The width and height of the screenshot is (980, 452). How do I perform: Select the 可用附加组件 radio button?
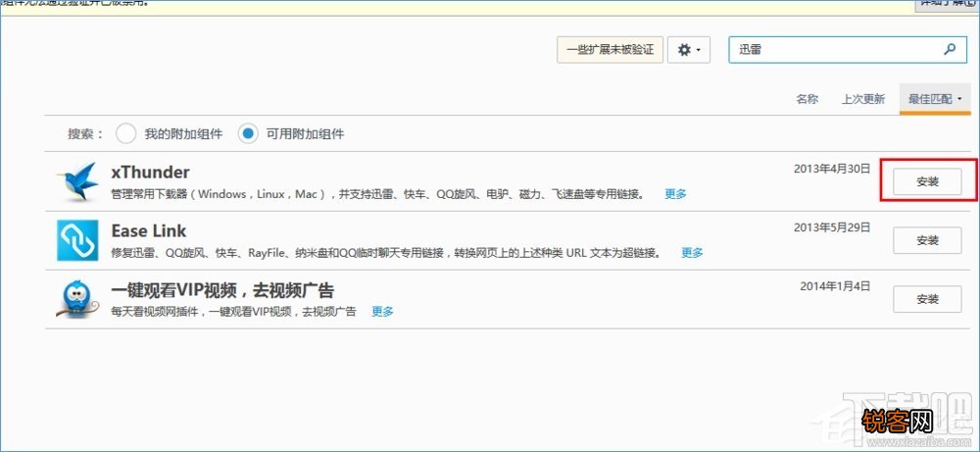248,133
